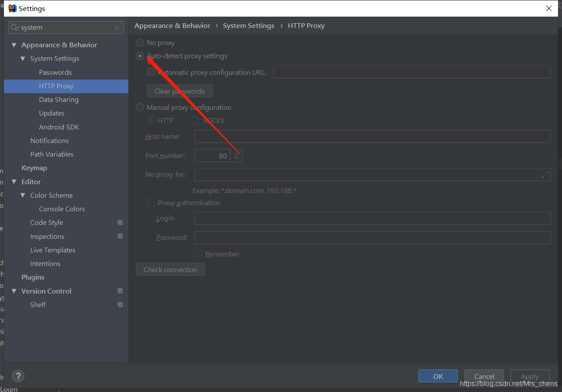Focus the settings search field
Screen dimensions: 562x392
[66, 28]
